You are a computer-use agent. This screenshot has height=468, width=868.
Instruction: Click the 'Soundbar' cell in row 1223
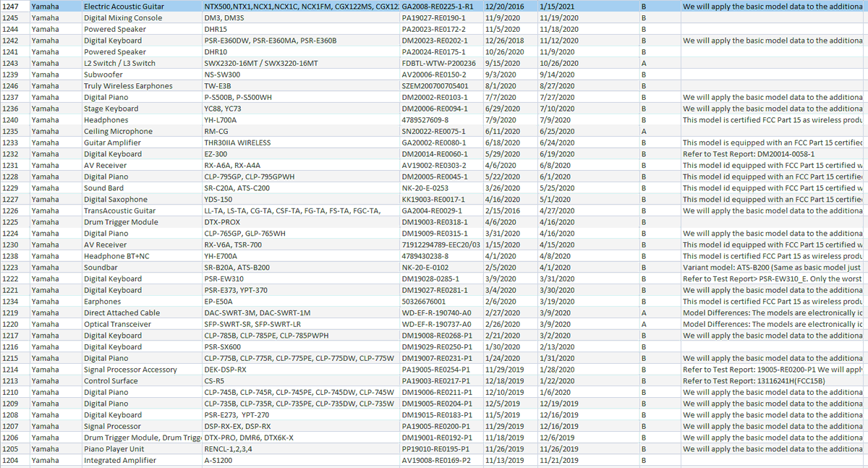click(141, 268)
